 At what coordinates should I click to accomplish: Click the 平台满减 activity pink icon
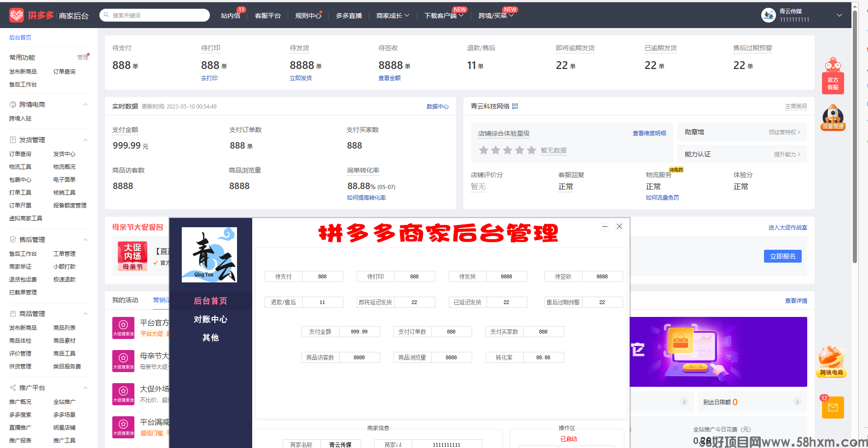(x=123, y=427)
